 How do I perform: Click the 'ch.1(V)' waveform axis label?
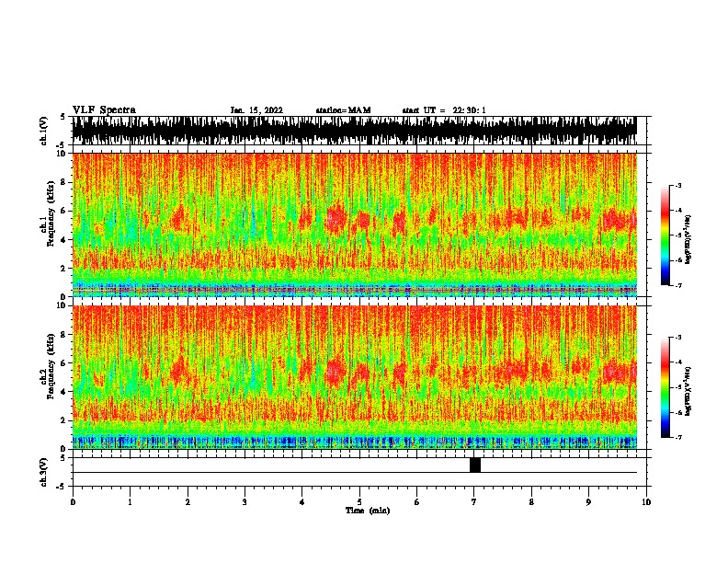pos(44,131)
